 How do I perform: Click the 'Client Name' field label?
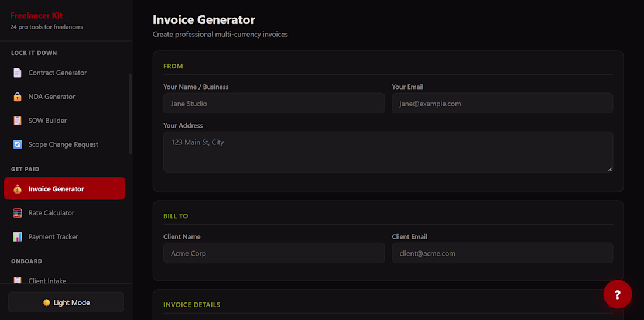point(182,237)
